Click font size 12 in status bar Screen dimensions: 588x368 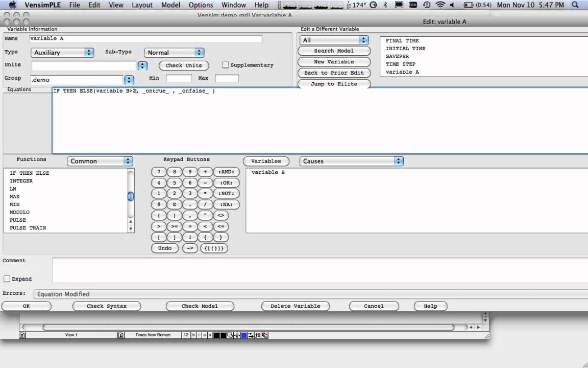coord(186,335)
